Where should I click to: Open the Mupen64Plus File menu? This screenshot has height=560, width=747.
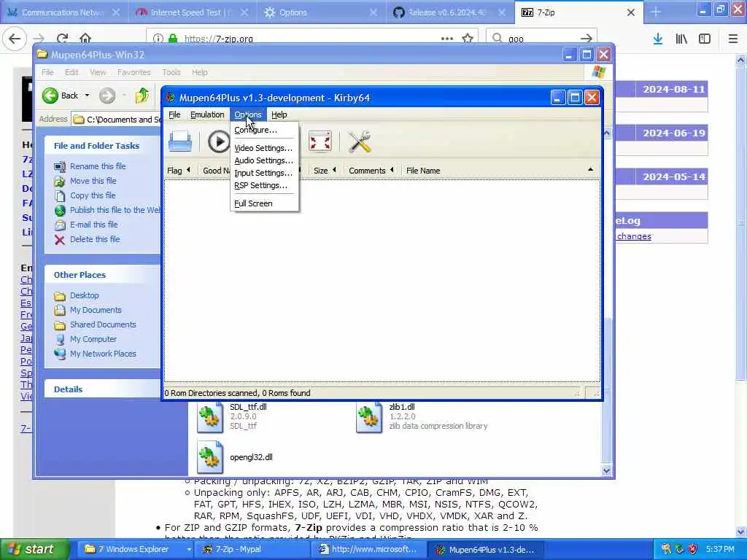(x=174, y=114)
